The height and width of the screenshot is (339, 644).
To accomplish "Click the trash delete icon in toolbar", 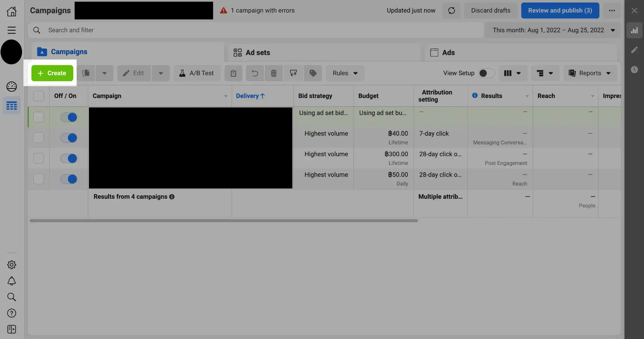I will pos(274,73).
